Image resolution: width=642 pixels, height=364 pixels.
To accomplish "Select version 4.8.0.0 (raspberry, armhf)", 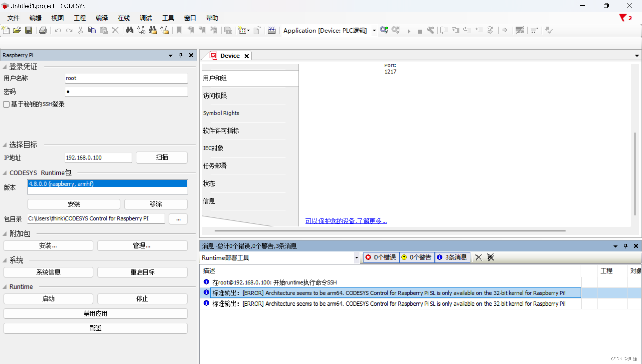I will pyautogui.click(x=107, y=184).
